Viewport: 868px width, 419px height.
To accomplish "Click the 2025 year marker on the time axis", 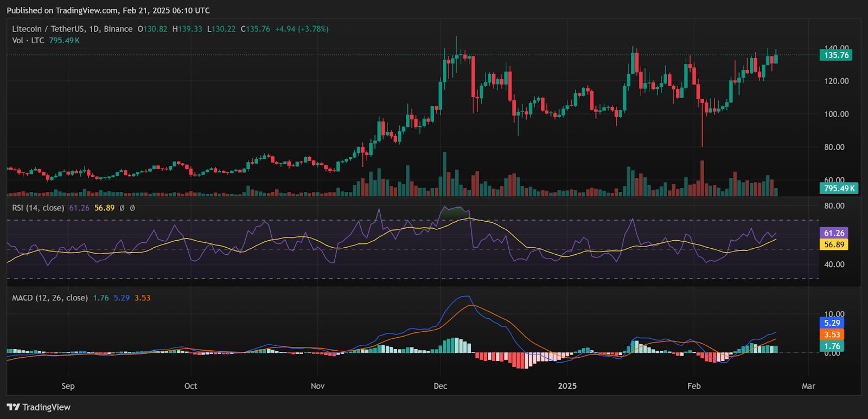I will pyautogui.click(x=567, y=386).
